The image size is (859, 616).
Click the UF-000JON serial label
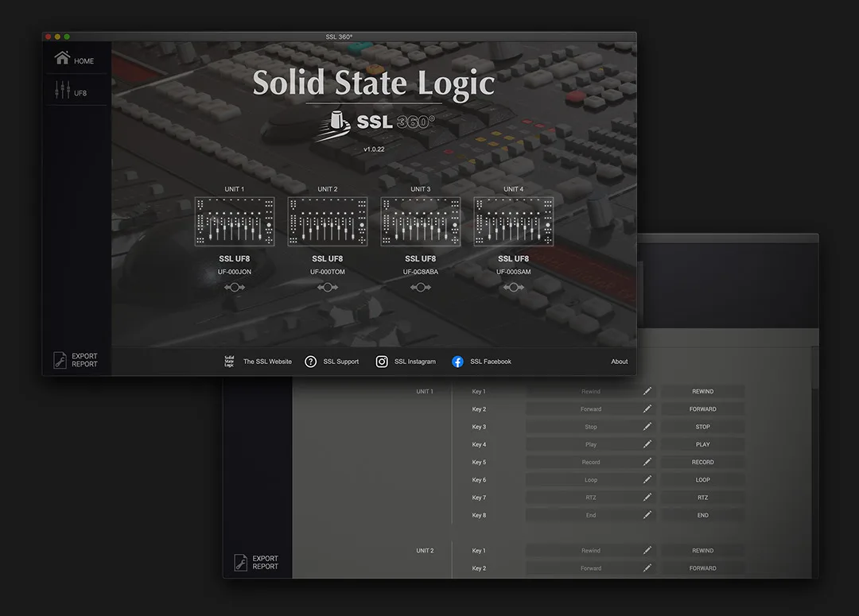coord(235,272)
